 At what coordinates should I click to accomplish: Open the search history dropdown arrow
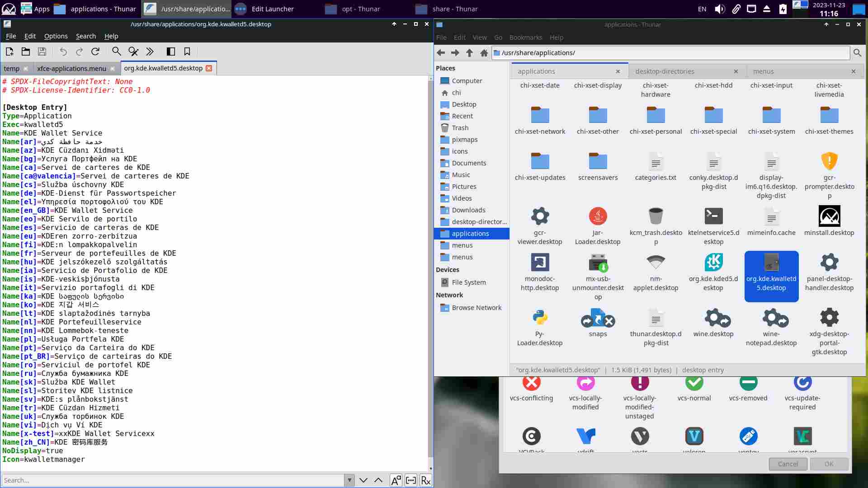coord(349,480)
